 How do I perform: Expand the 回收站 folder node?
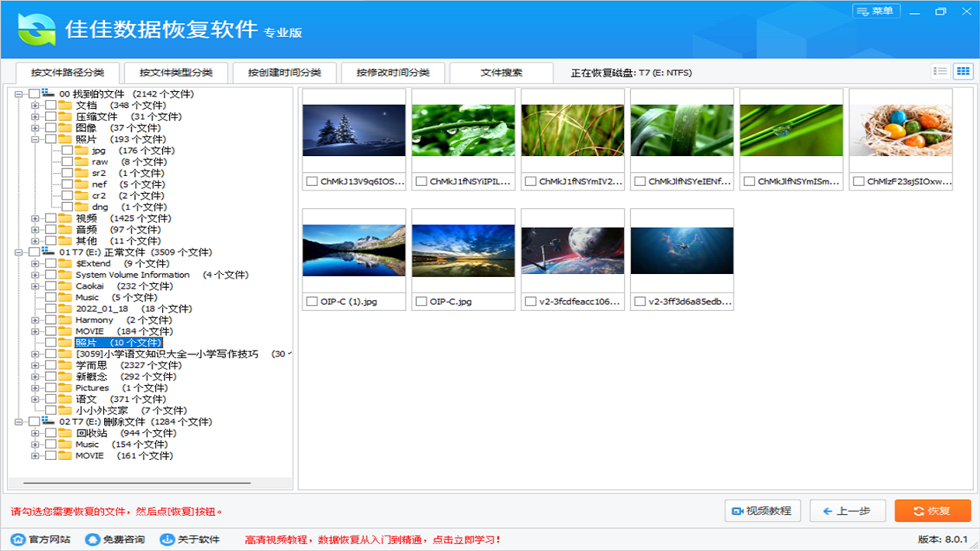pyautogui.click(x=34, y=432)
